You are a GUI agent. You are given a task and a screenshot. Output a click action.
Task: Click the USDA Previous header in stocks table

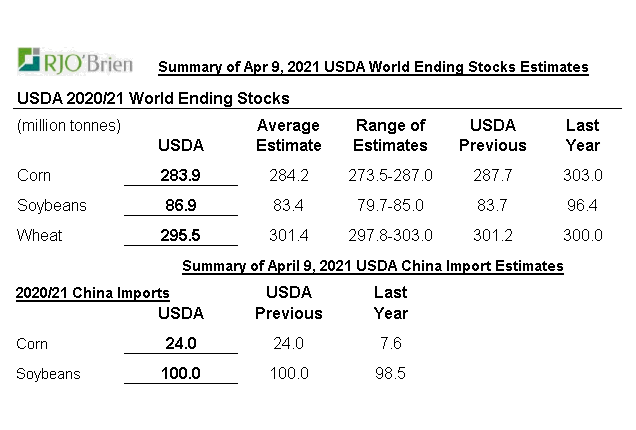493,135
